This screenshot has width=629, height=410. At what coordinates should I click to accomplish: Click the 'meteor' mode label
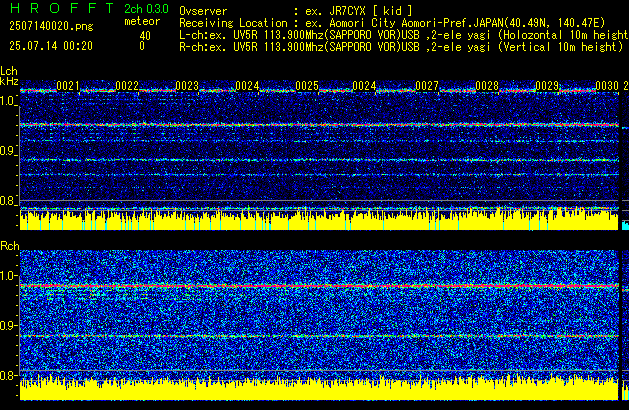142,21
